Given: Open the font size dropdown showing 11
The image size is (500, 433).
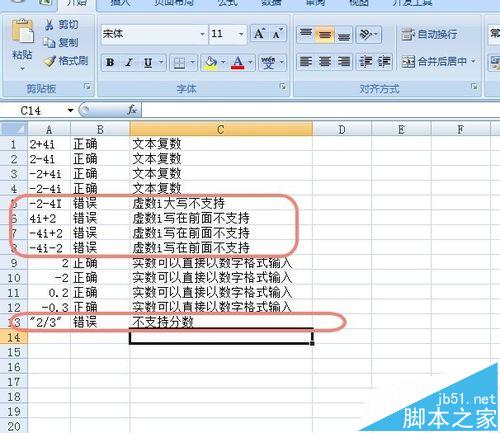Looking at the screenshot, I should (241, 34).
